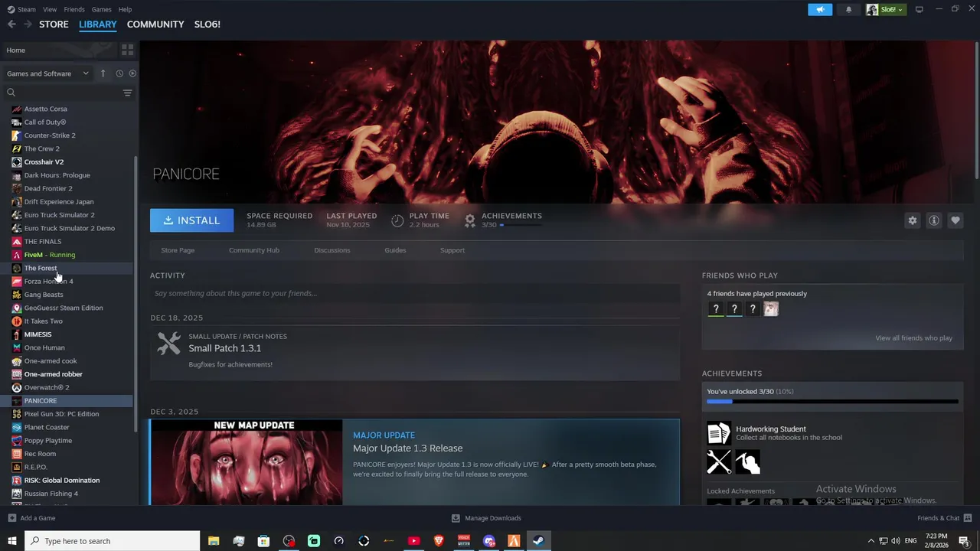This screenshot has height=551, width=980.
Task: Open the Brave browser taskbar icon
Action: [439, 541]
